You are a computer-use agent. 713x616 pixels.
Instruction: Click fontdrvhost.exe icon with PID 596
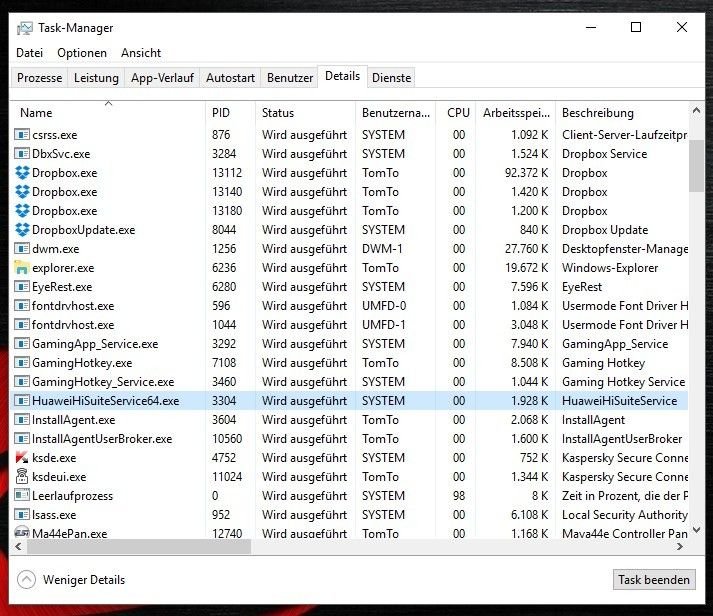[22, 305]
